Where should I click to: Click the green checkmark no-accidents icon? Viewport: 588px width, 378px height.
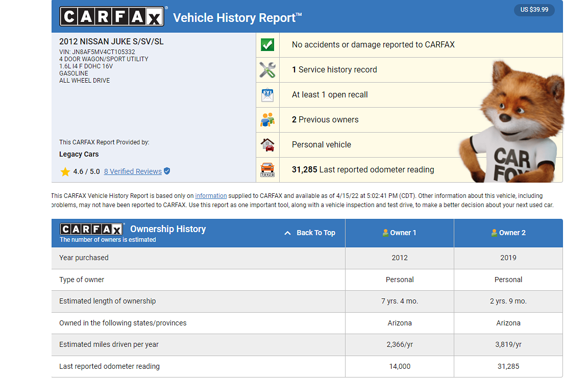coord(267,45)
